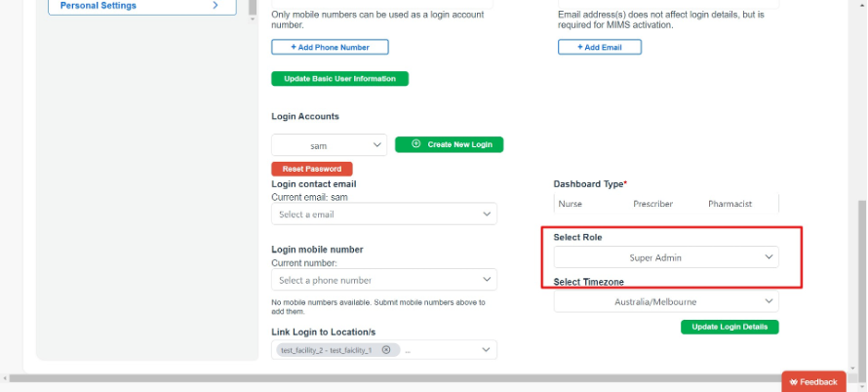Expand the Super Admin role dropdown

pos(666,257)
